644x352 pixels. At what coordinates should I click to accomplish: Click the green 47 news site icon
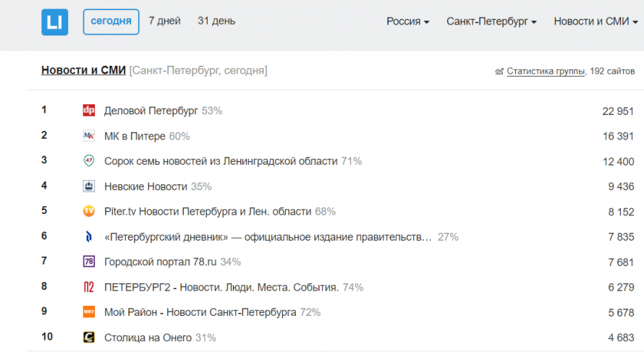pos(89,160)
